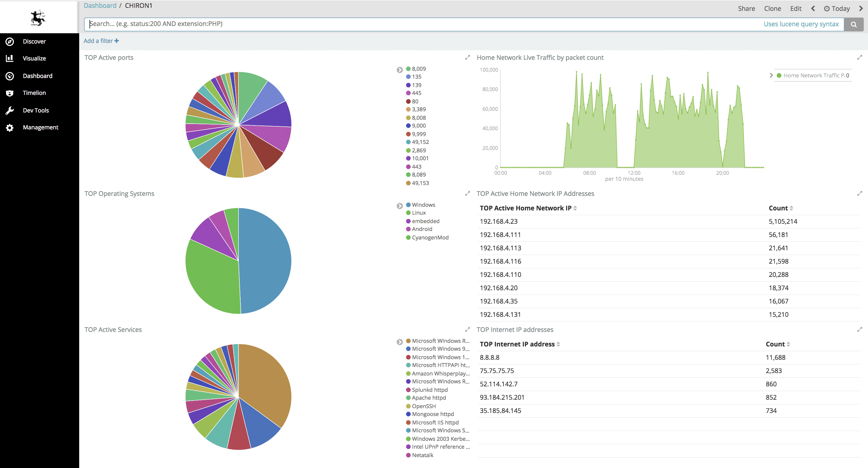
Task: Click the Edit button
Action: click(795, 8)
